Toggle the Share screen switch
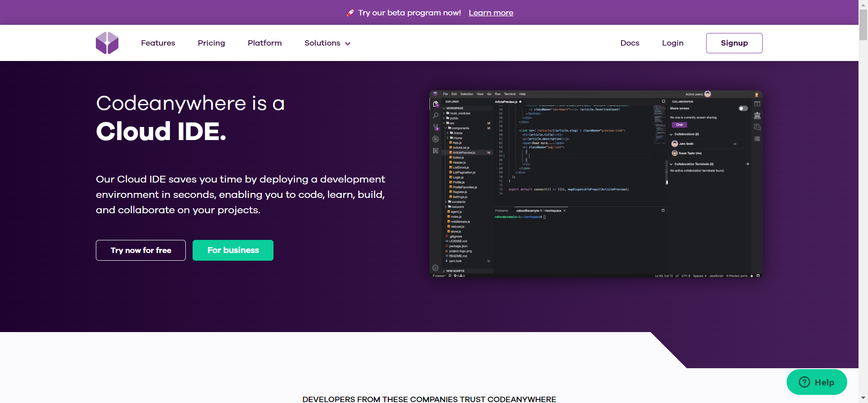This screenshot has width=868, height=403. coord(743,108)
